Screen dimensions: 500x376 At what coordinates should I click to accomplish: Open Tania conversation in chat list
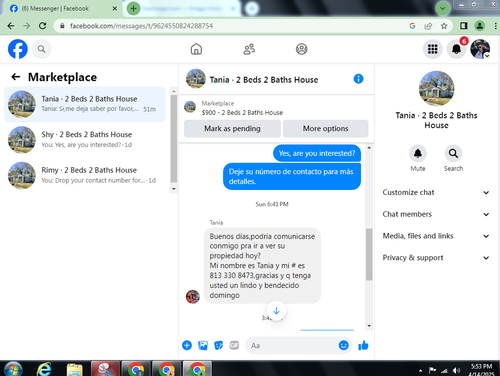[85, 104]
